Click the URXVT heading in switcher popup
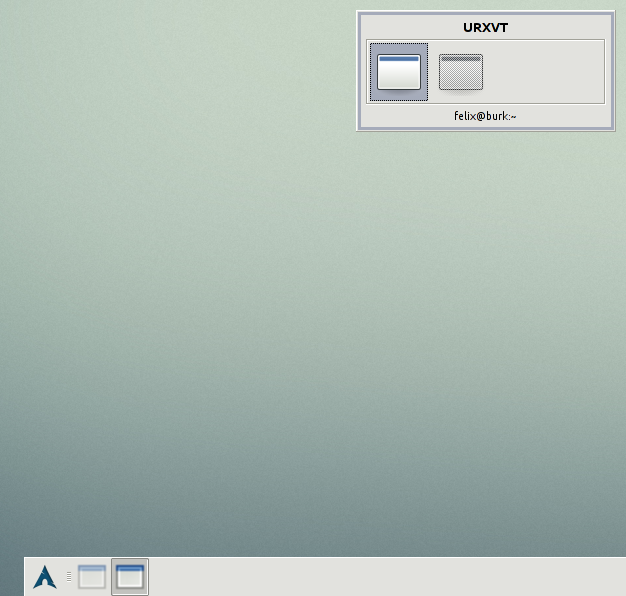 485,28
